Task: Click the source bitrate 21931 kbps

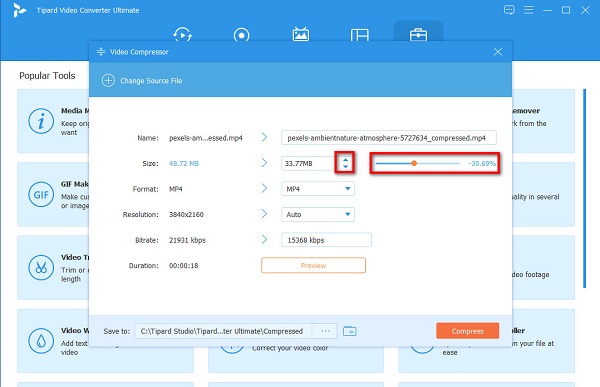Action: pyautogui.click(x=188, y=240)
